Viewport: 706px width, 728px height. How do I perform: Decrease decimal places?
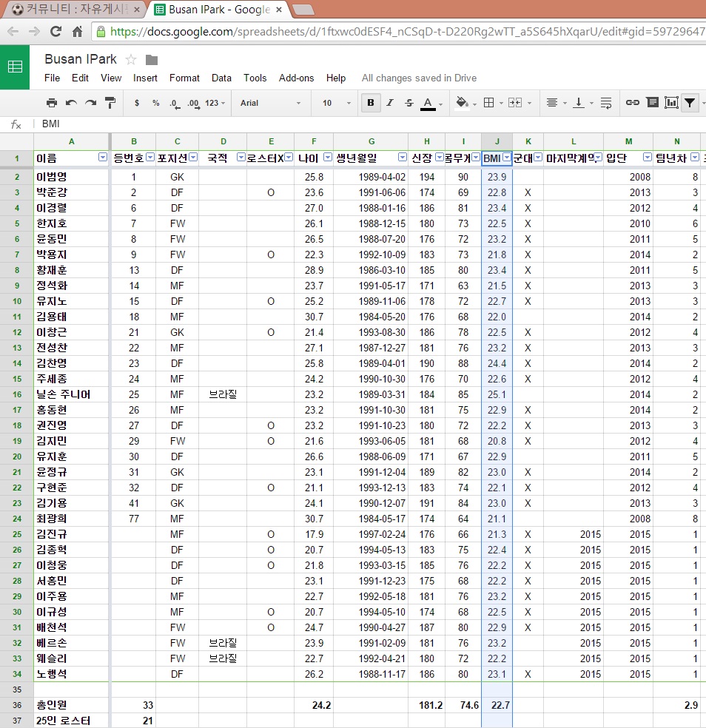[x=174, y=104]
